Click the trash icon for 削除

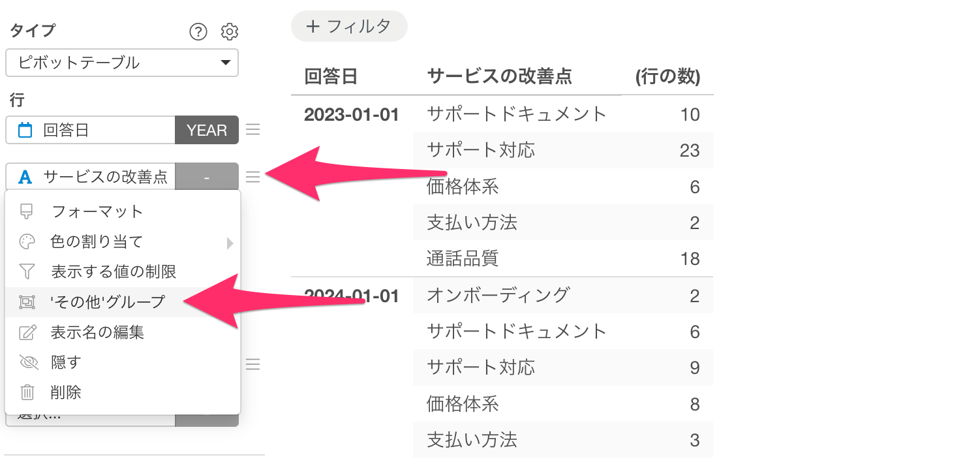pos(27,392)
